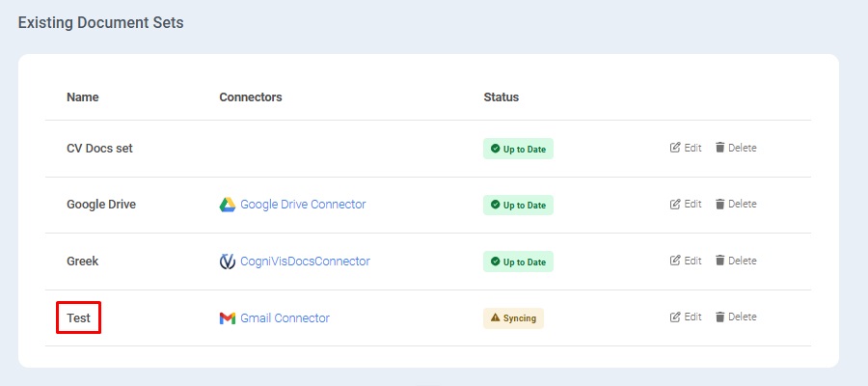The image size is (868, 386).
Task: Click edit pencil icon for Google Drive row
Action: point(675,204)
